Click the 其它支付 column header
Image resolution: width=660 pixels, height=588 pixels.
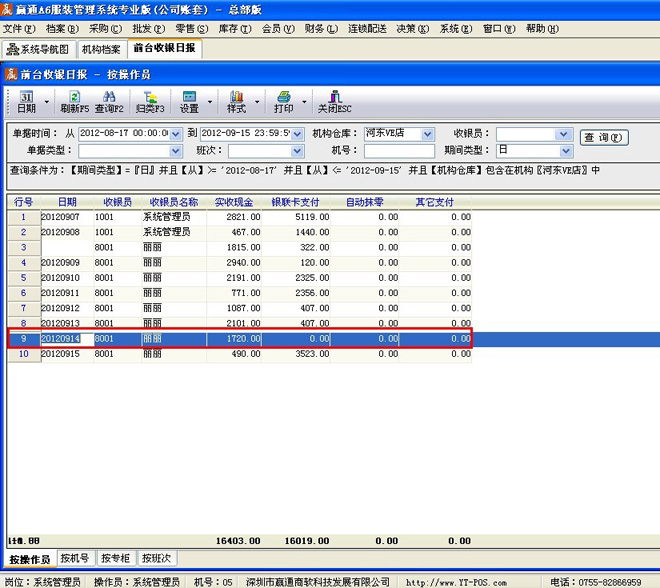[x=435, y=202]
